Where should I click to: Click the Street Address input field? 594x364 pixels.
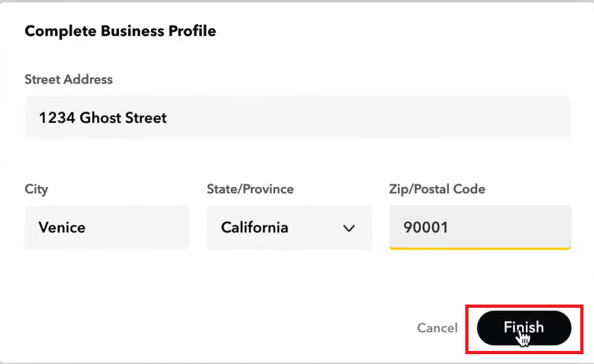point(297,118)
